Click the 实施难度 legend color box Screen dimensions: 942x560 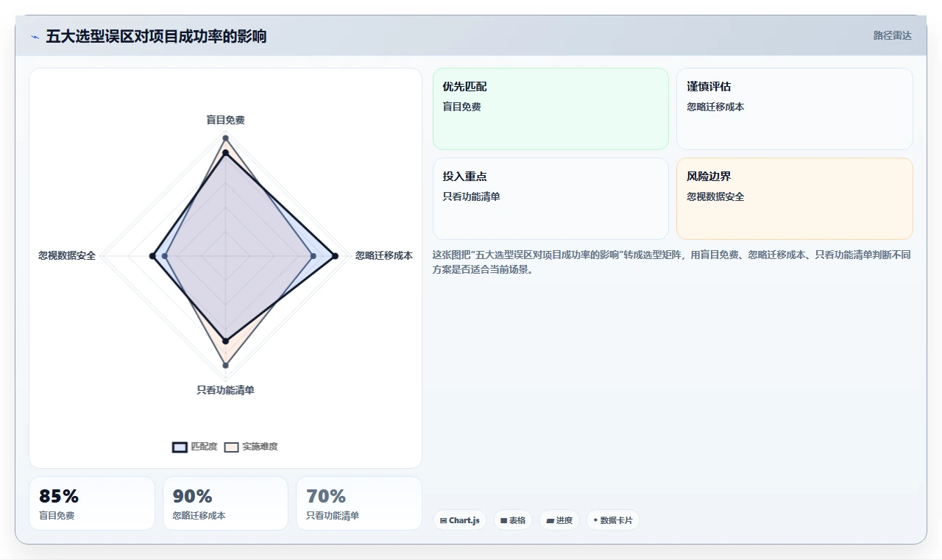coord(232,447)
